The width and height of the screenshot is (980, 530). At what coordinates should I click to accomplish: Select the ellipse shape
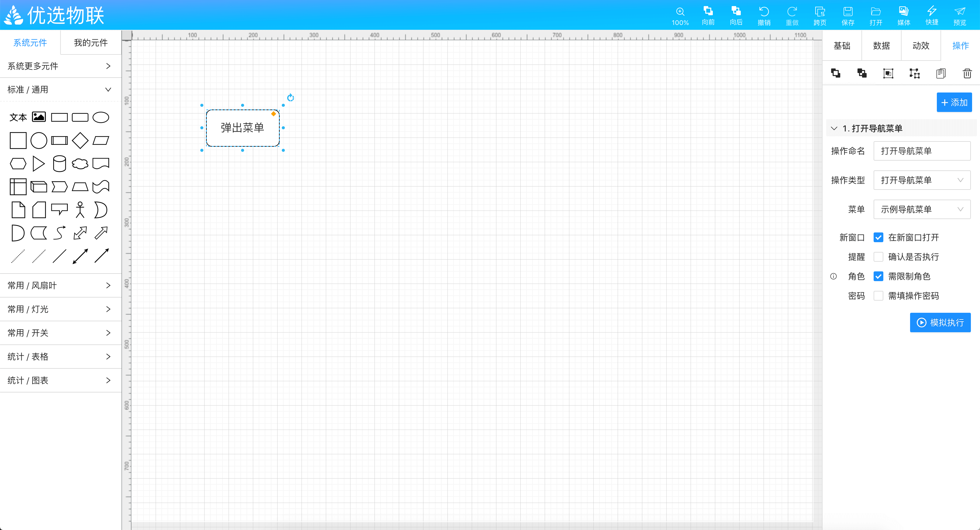pos(101,117)
